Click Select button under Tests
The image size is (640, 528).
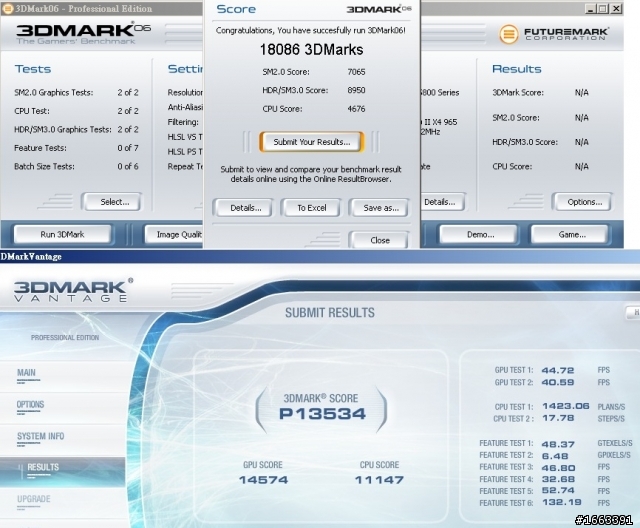pyautogui.click(x=114, y=202)
